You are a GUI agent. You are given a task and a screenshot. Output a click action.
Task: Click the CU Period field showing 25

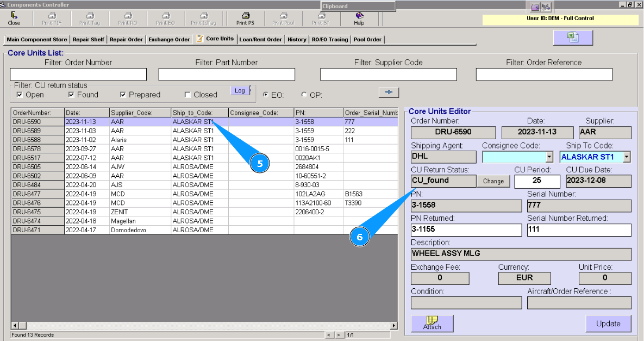(x=537, y=181)
